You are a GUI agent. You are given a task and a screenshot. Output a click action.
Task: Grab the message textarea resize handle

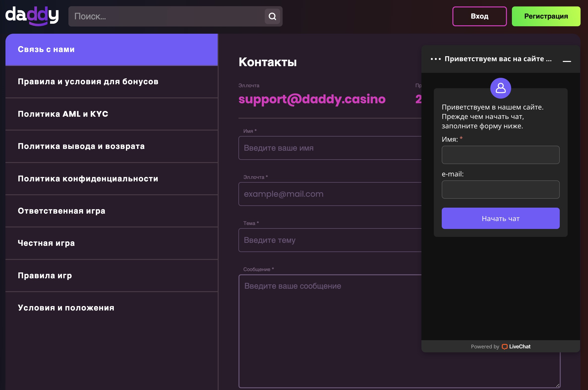pyautogui.click(x=558, y=385)
